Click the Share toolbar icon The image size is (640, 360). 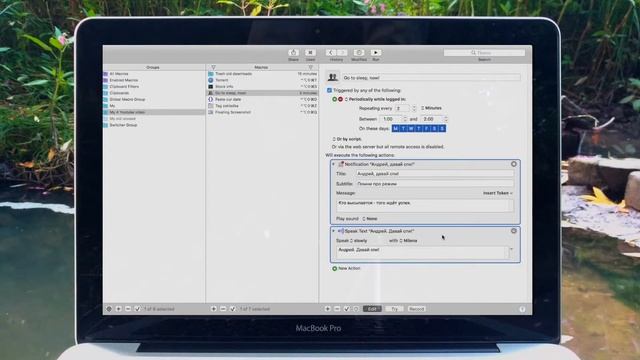tap(293, 52)
